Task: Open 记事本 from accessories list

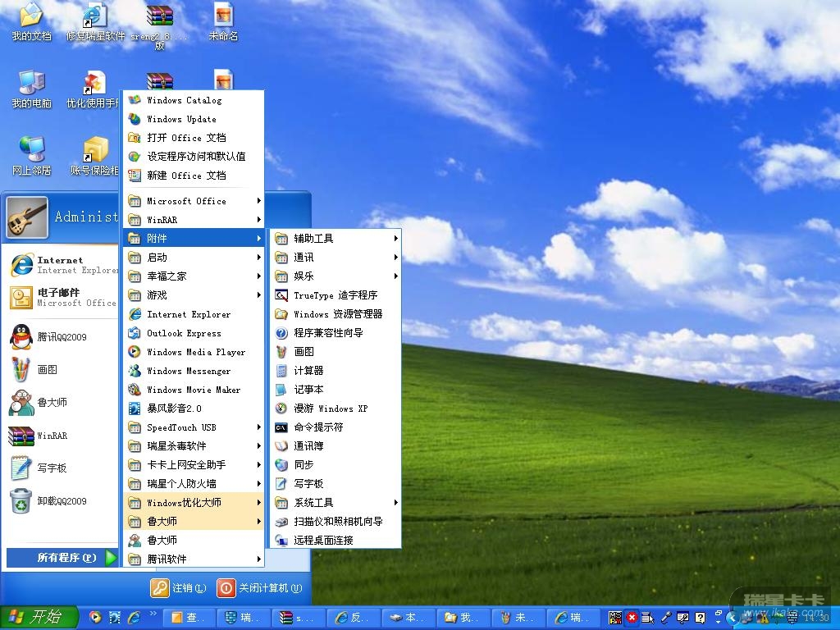Action: coord(308,390)
